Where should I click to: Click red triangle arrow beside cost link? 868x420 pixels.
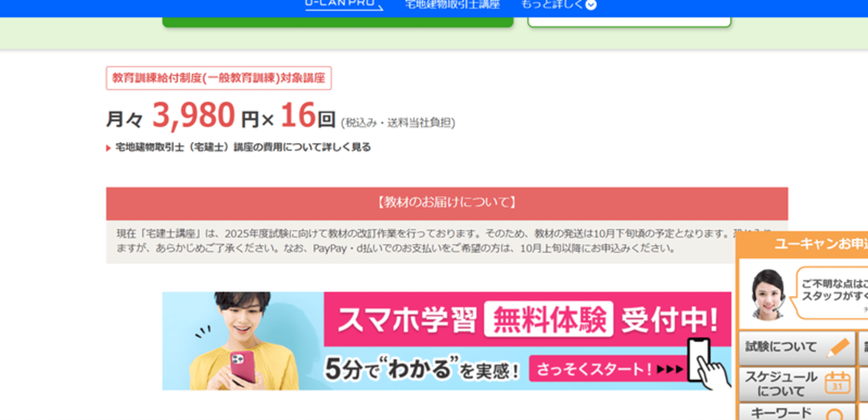[108, 148]
